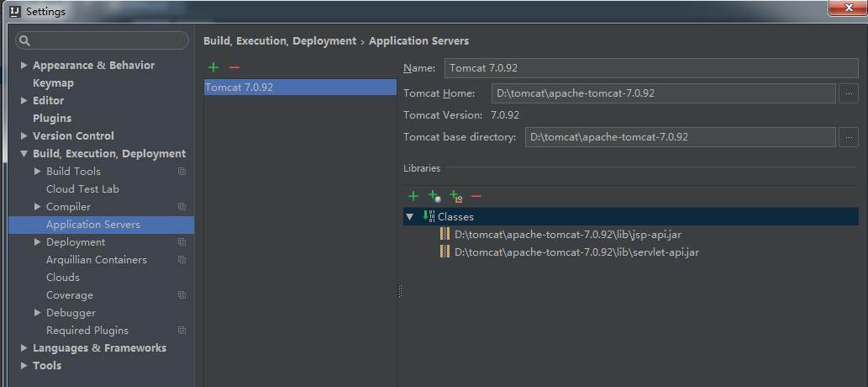Select the Compiler tree item label
The height and width of the screenshot is (387, 868).
pos(69,207)
